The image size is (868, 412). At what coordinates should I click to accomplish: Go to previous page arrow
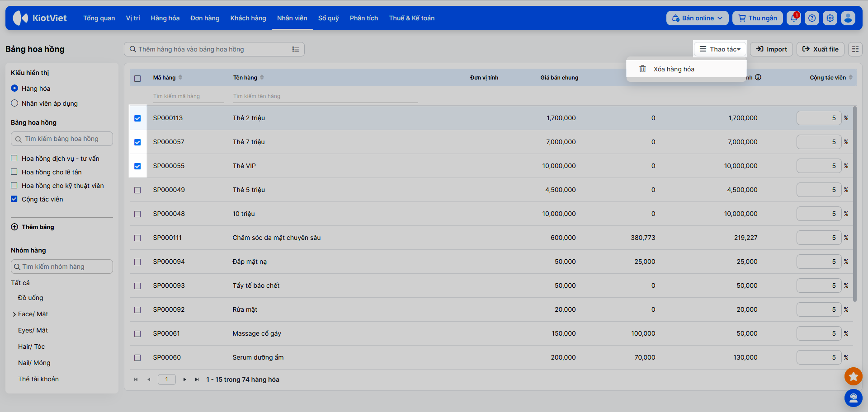[x=149, y=379]
